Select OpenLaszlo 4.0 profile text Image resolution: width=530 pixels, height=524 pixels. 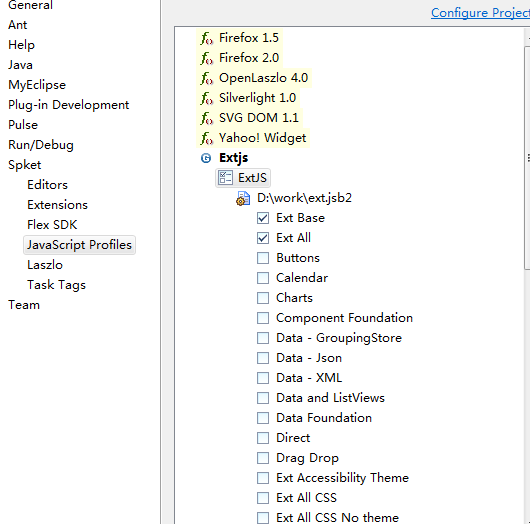pyautogui.click(x=263, y=78)
